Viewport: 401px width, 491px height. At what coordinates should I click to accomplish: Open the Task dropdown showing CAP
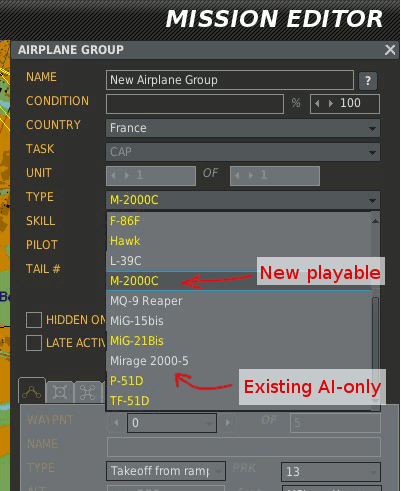(243, 152)
